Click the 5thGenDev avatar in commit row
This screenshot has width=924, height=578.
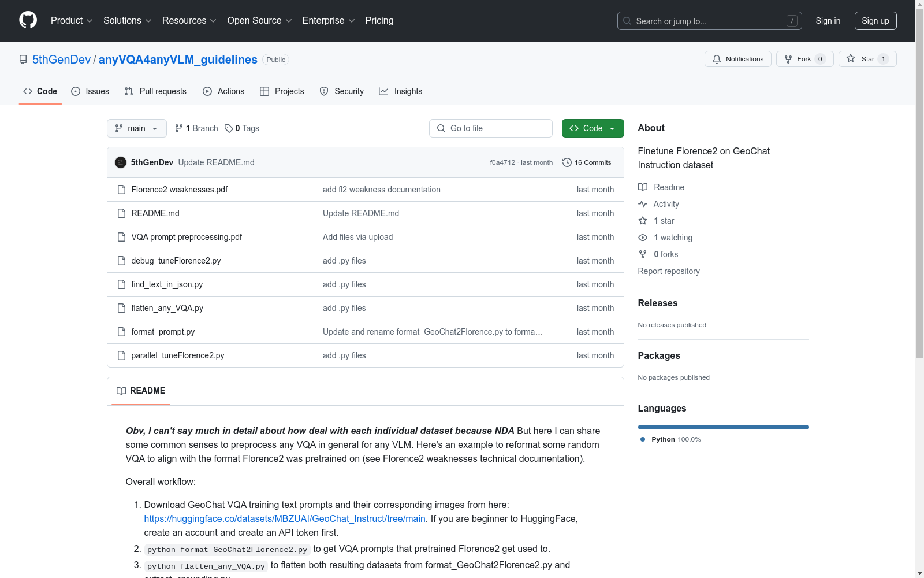(121, 162)
